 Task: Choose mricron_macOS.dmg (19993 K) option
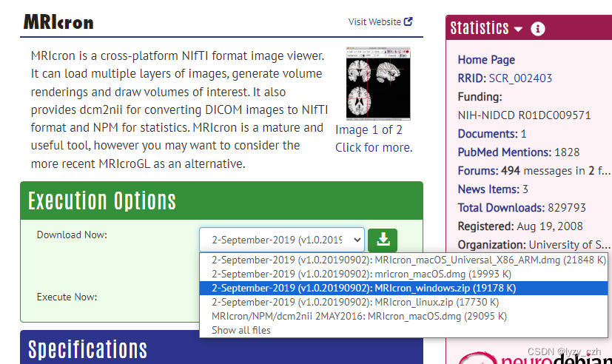pos(403,274)
